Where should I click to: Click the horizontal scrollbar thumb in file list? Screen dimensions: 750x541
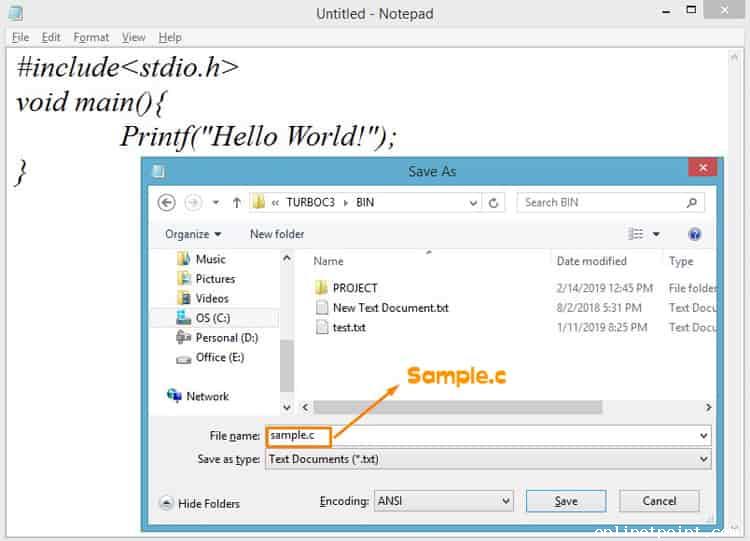458,408
